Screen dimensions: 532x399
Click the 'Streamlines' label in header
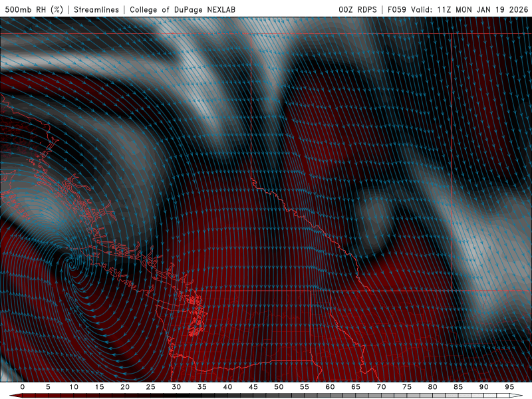coord(96,9)
